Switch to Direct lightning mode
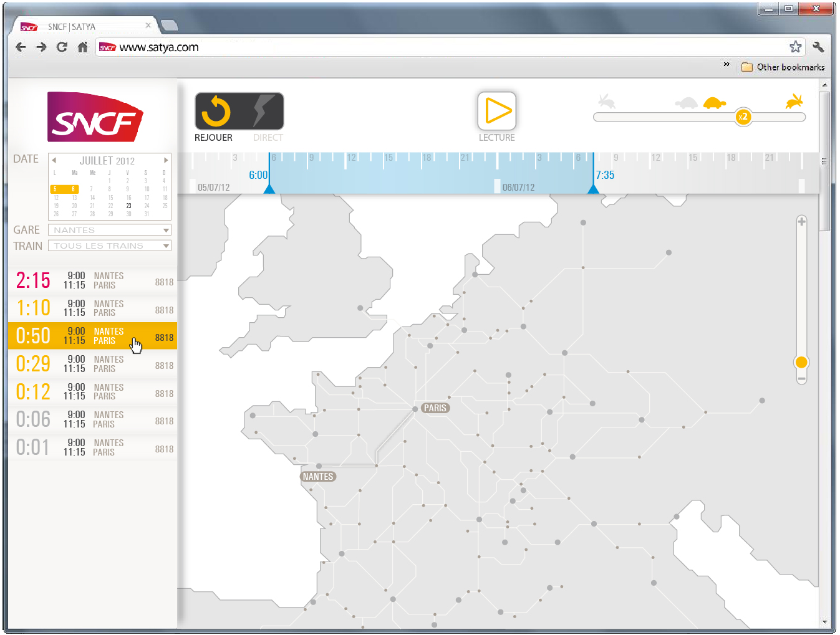 coord(263,112)
